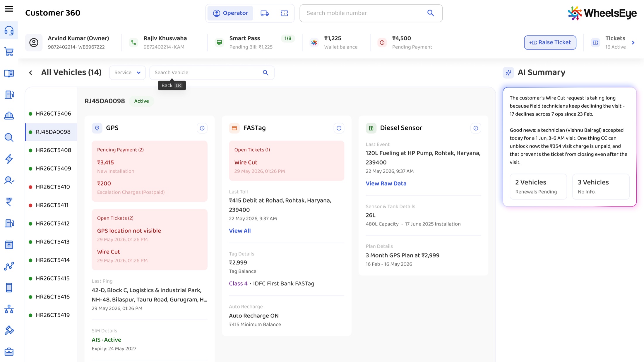Click the Raise Ticket button

[x=550, y=42]
